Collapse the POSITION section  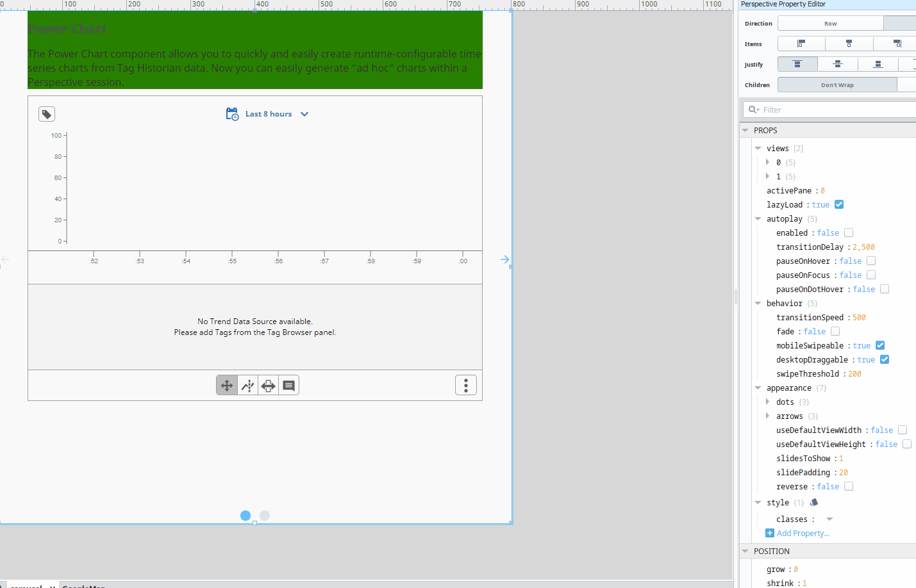pos(745,551)
